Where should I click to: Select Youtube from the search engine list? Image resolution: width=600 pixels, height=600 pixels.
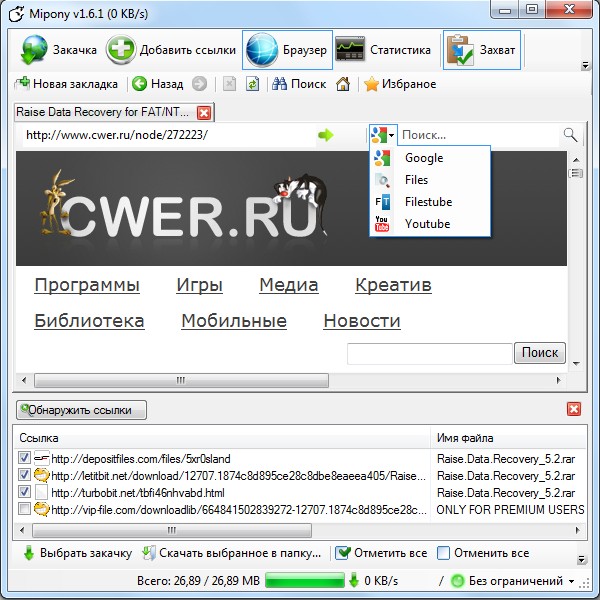click(427, 224)
